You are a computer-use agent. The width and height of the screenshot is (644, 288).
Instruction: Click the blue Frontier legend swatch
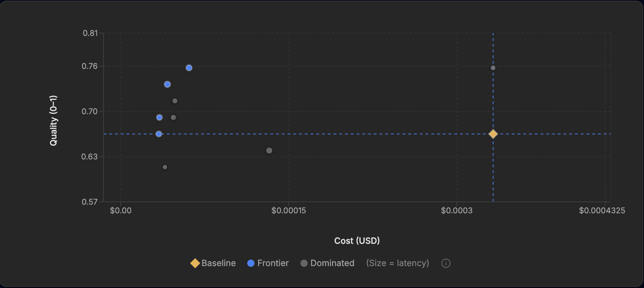point(251,263)
